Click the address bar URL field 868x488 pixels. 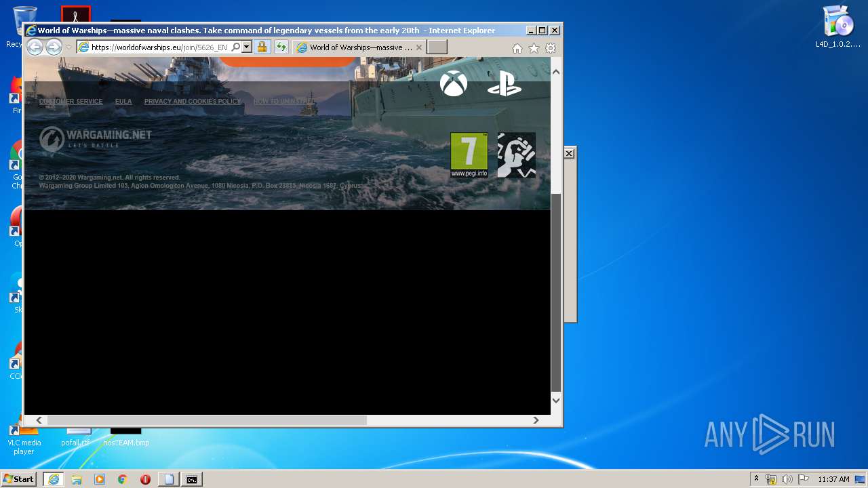159,47
